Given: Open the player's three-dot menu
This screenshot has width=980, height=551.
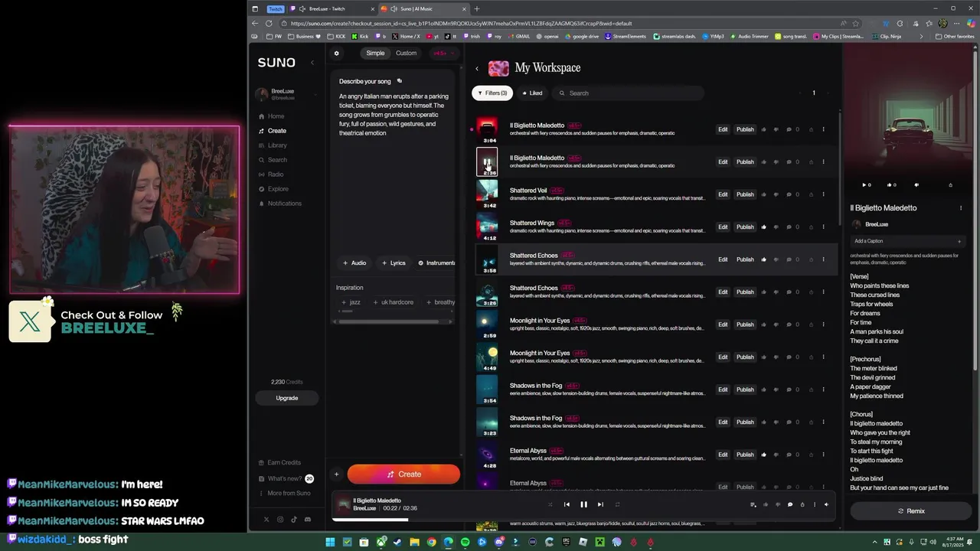Looking at the screenshot, I should click(814, 504).
